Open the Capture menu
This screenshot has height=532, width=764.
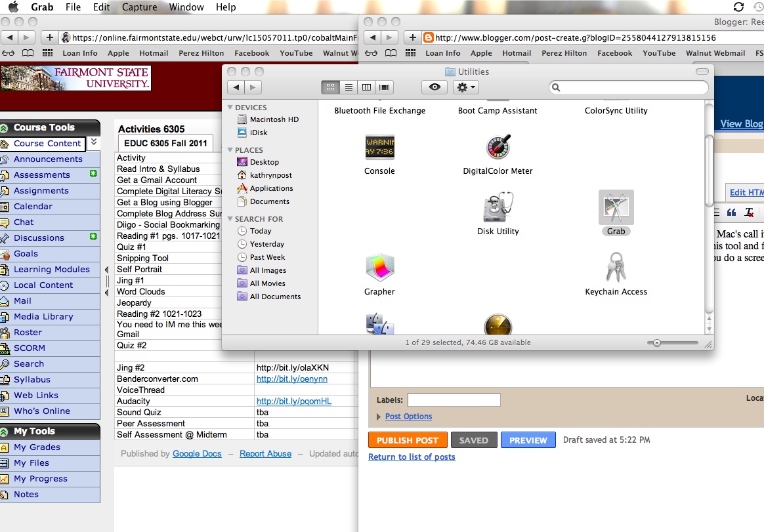tap(139, 7)
